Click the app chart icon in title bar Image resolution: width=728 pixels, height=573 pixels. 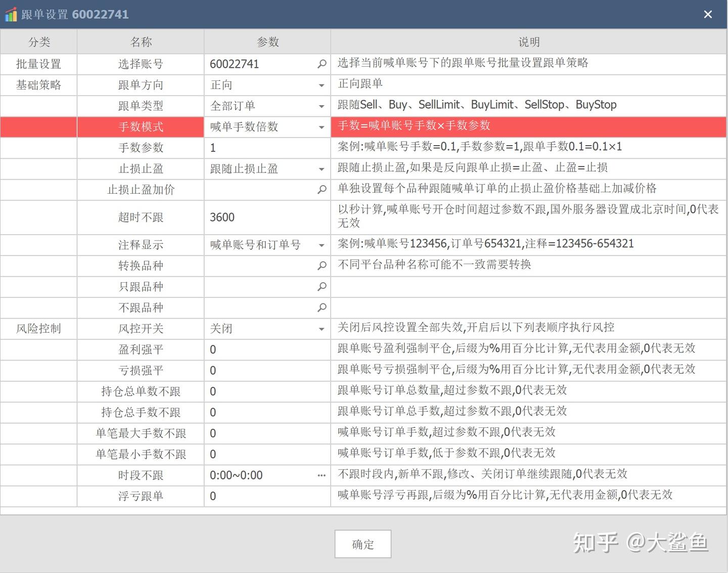coord(11,15)
